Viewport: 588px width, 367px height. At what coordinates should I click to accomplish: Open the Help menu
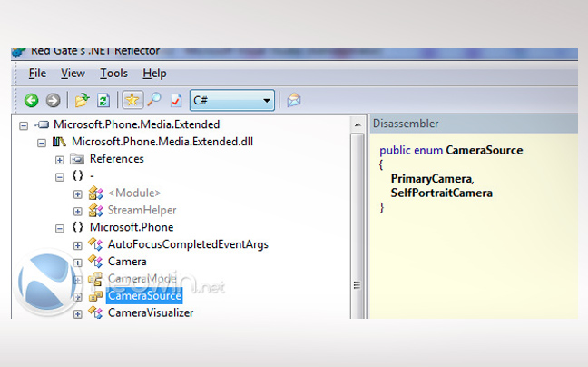tap(154, 73)
